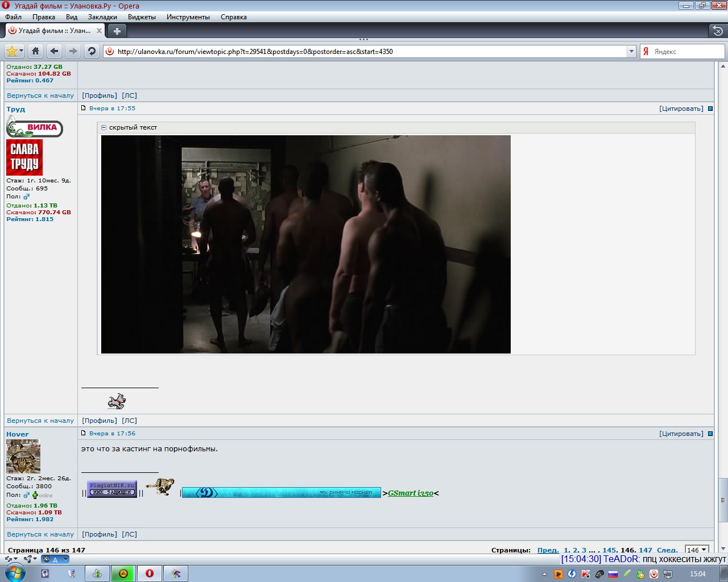The height and width of the screenshot is (582, 728).
Task: Open the second status bar arrows dropdown
Action: pos(30,559)
